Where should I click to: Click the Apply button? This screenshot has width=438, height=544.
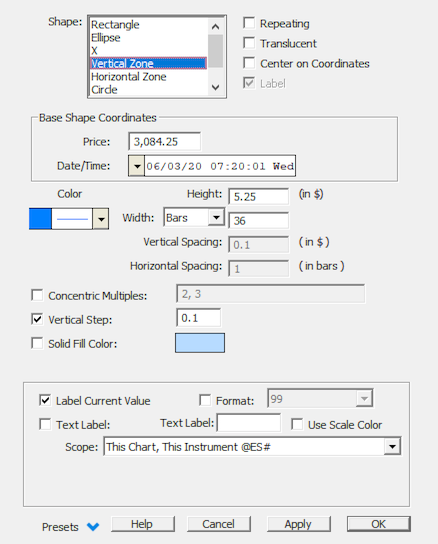pyautogui.click(x=298, y=524)
